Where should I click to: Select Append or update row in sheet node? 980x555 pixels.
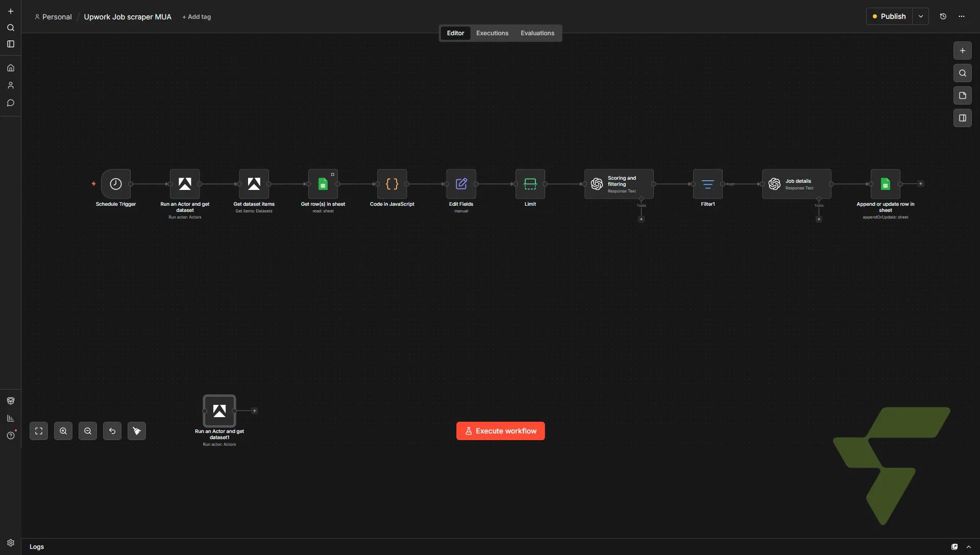point(886,184)
